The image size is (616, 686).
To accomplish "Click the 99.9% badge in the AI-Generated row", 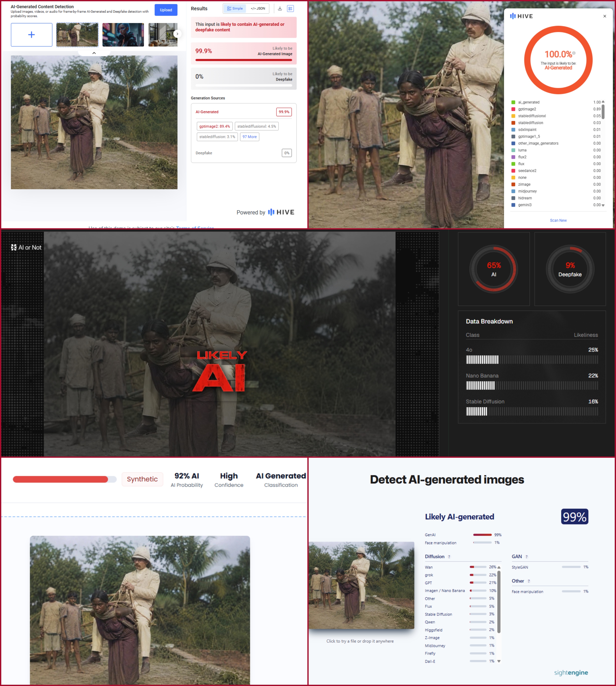I will 284,112.
